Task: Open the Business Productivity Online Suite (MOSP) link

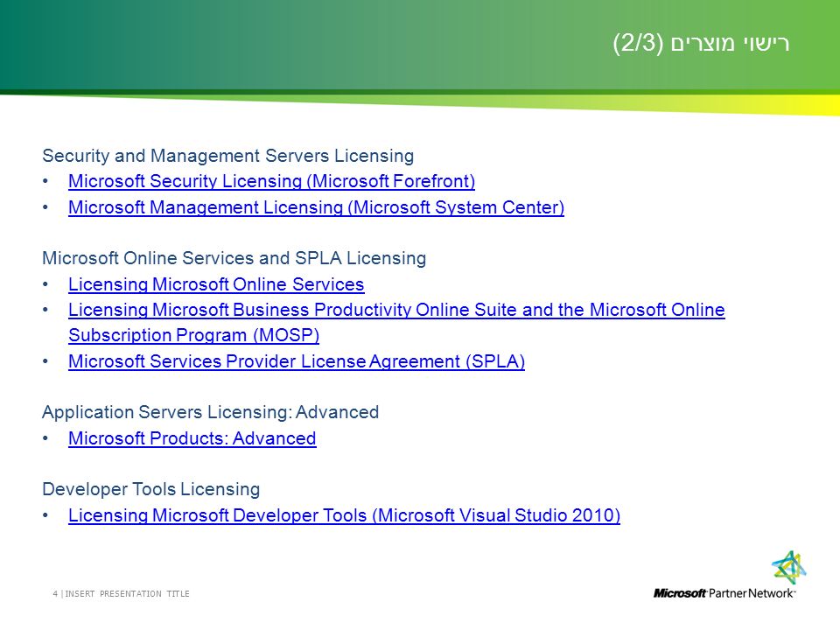Action: click(396, 323)
